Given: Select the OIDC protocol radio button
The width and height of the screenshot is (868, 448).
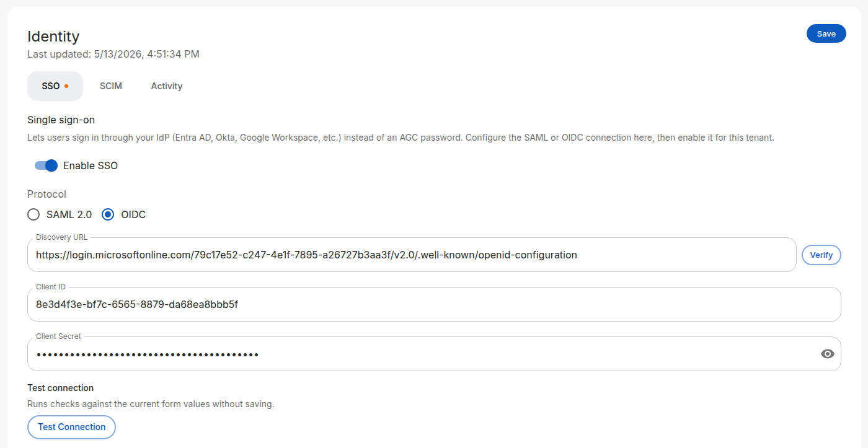Looking at the screenshot, I should coord(108,214).
